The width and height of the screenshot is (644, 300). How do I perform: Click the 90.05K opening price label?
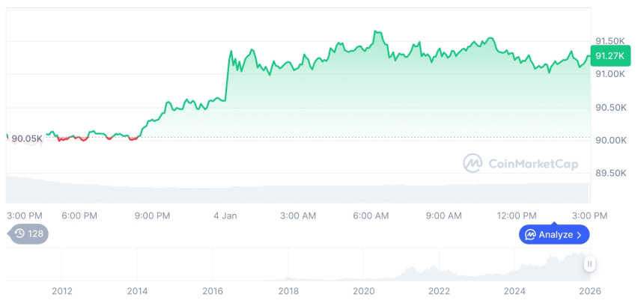[x=27, y=138]
